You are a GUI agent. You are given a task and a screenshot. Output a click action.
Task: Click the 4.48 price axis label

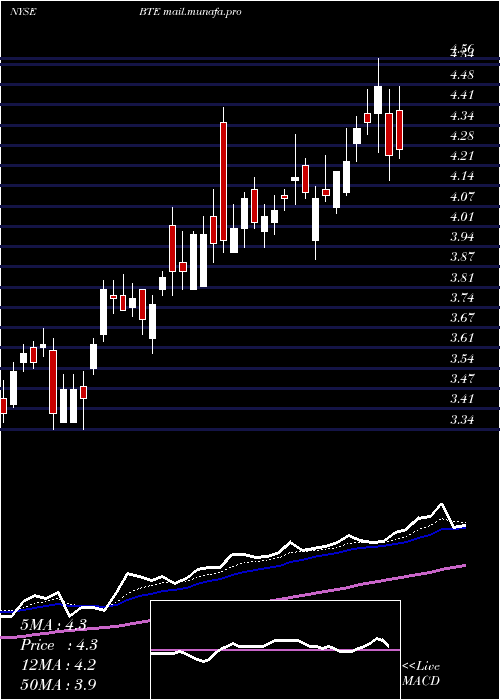tap(462, 75)
